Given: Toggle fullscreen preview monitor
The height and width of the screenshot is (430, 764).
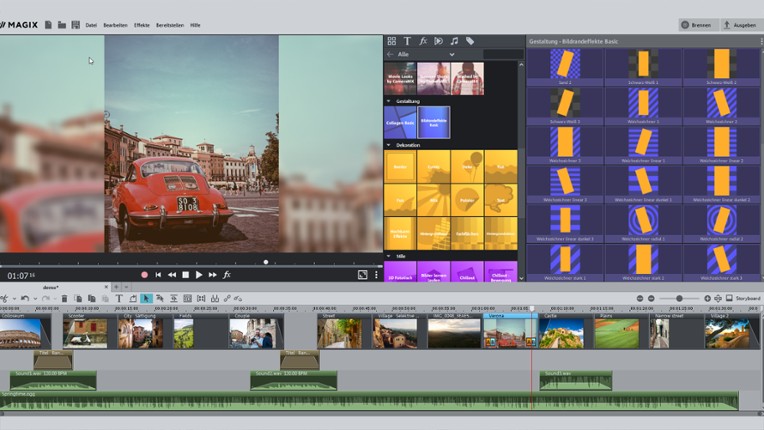Looking at the screenshot, I should click(x=362, y=274).
